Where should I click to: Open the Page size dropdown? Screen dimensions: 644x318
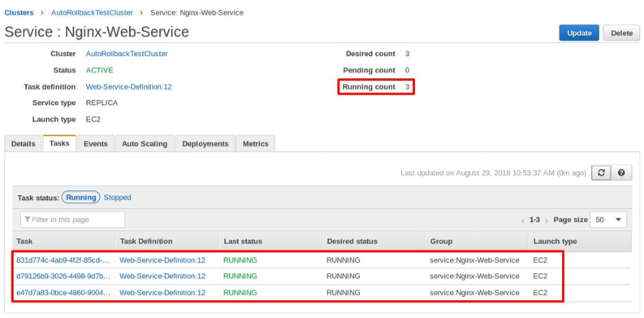[x=608, y=220]
